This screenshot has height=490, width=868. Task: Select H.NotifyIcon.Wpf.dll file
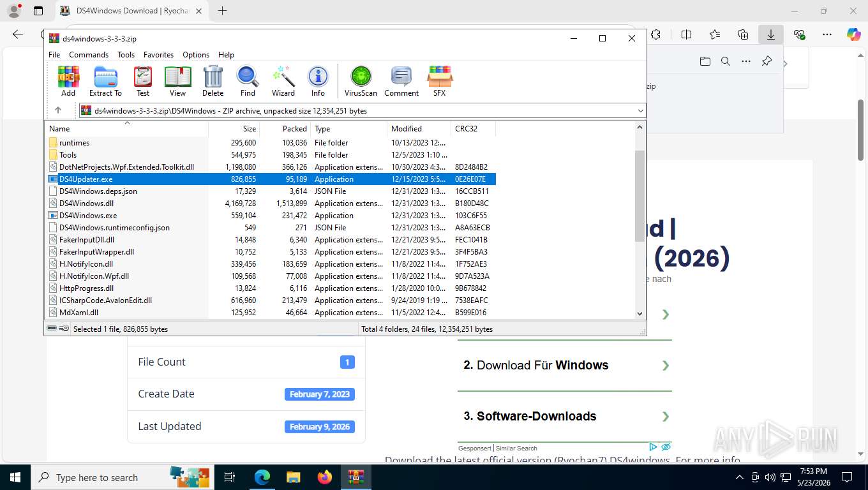271,276
